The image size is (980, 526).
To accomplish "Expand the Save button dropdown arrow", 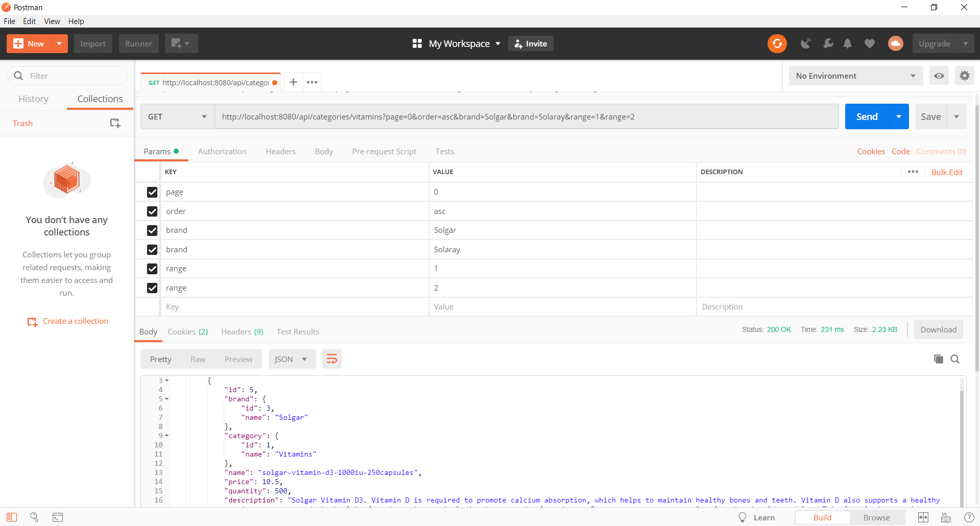I will coord(957,116).
